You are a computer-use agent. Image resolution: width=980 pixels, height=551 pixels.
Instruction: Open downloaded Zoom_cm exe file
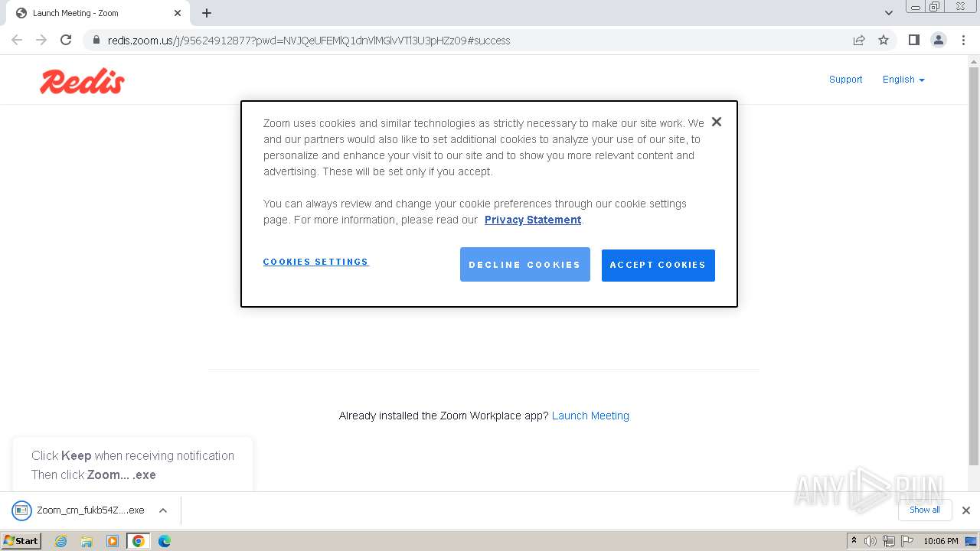click(80, 510)
